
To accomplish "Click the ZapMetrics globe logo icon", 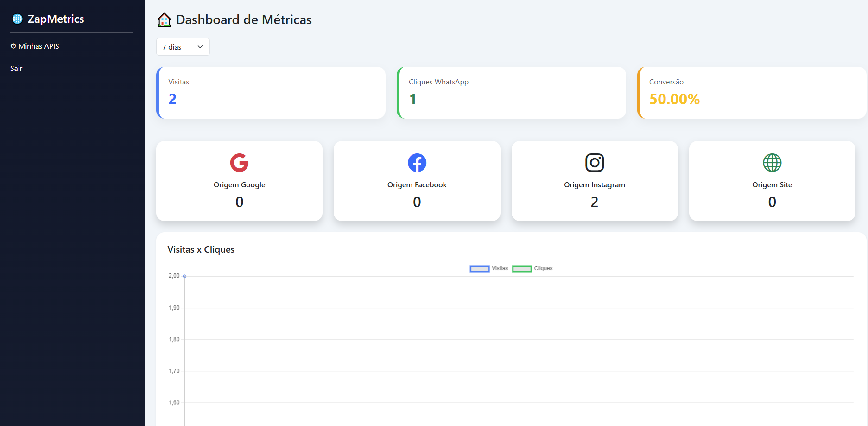I will coord(17,19).
